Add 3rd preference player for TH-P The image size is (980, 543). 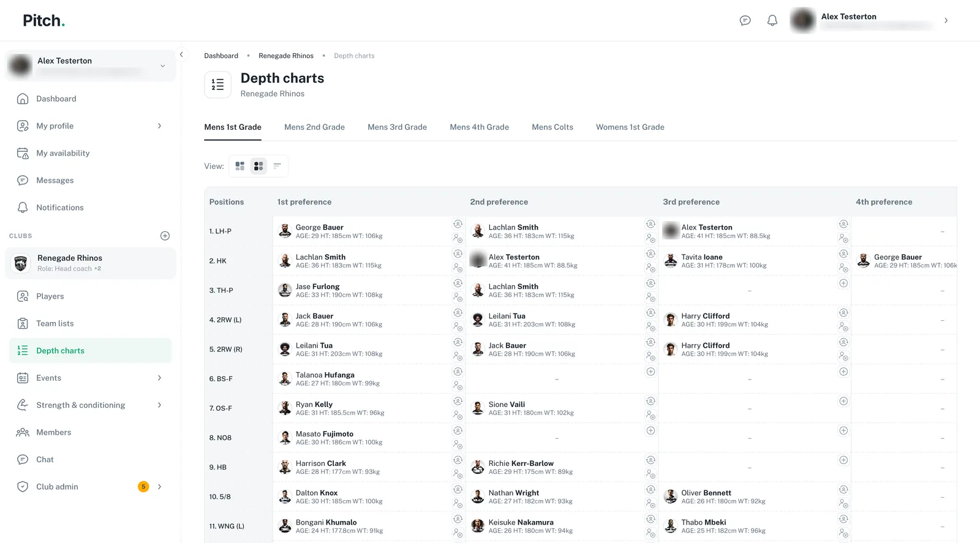(x=843, y=283)
